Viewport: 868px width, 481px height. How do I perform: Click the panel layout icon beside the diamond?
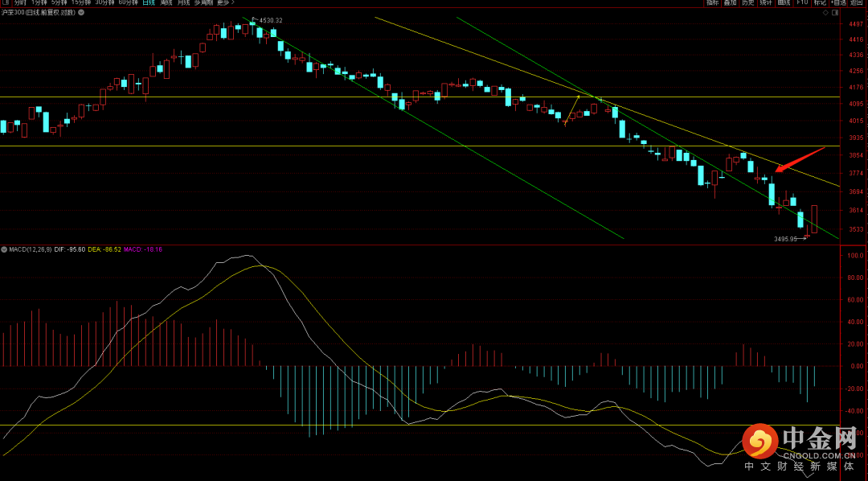(835, 14)
